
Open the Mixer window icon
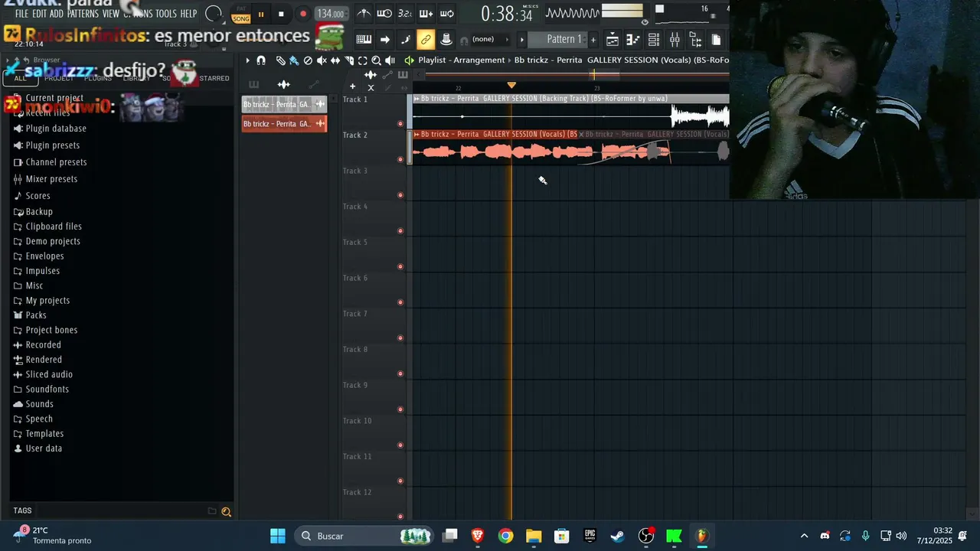[675, 39]
